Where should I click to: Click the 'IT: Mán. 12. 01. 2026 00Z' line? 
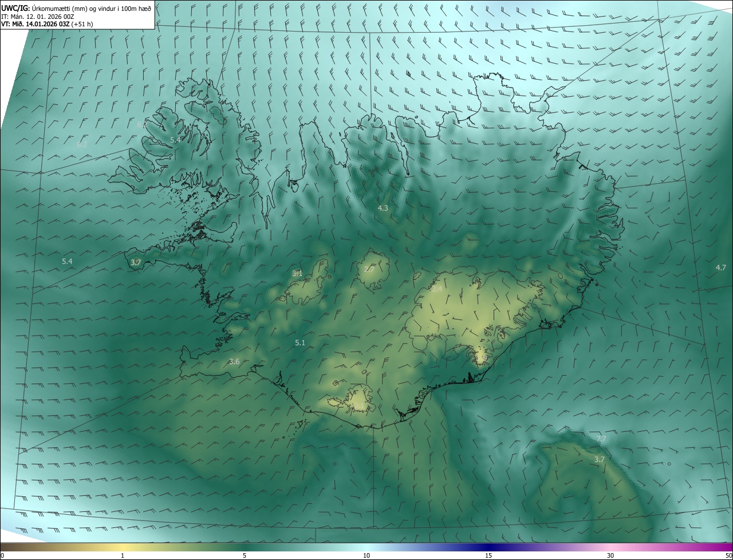(x=37, y=17)
